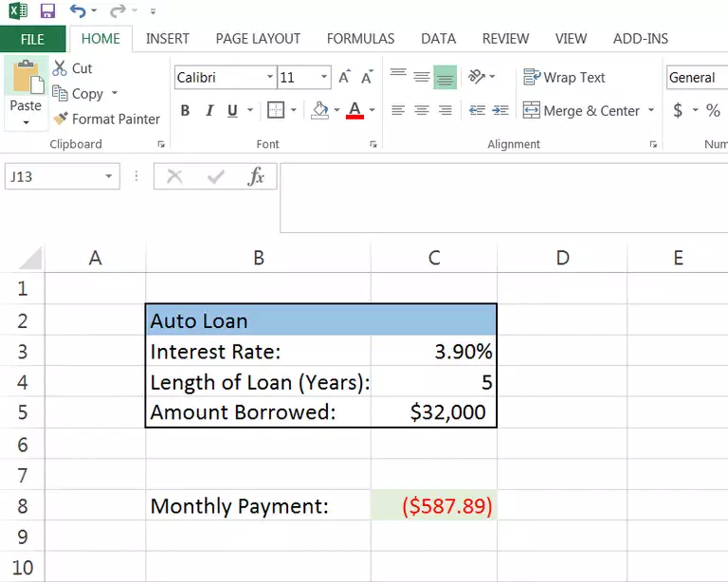Click the Increase Font Size icon
Viewport: 728px width, 582px height.
(345, 78)
